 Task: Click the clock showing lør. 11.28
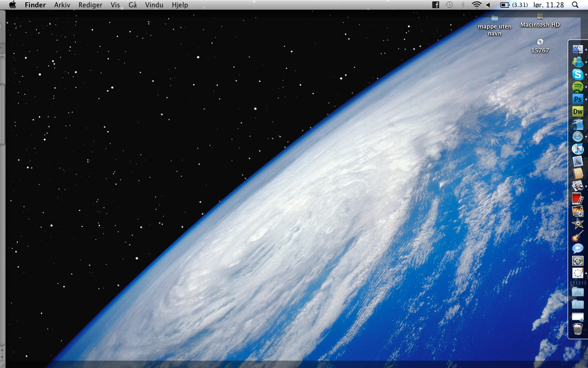pos(548,5)
